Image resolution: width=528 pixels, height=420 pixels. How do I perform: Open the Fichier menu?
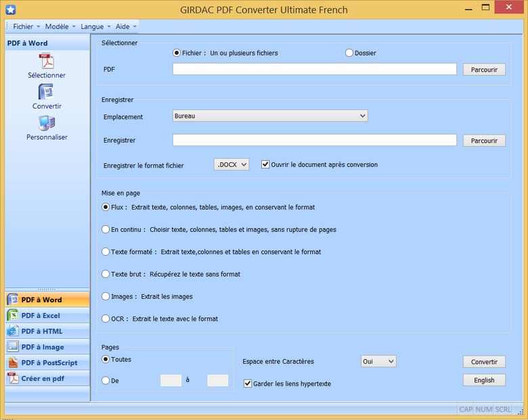tap(26, 26)
